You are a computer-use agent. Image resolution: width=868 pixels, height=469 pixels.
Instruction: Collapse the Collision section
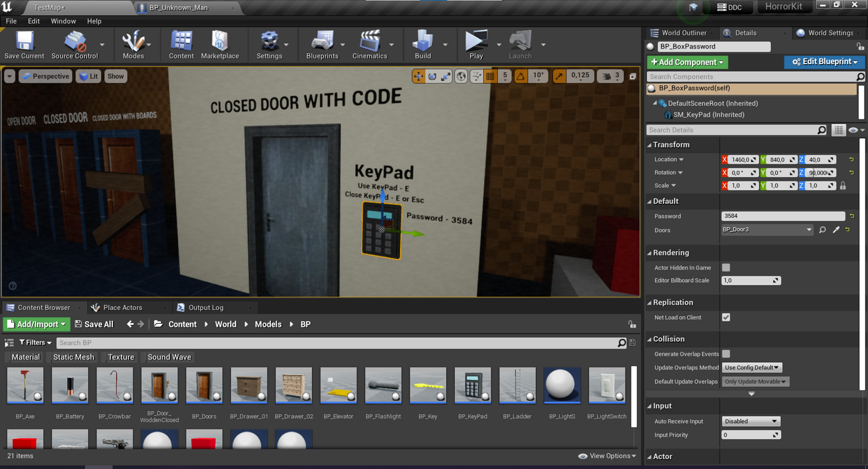coord(649,339)
